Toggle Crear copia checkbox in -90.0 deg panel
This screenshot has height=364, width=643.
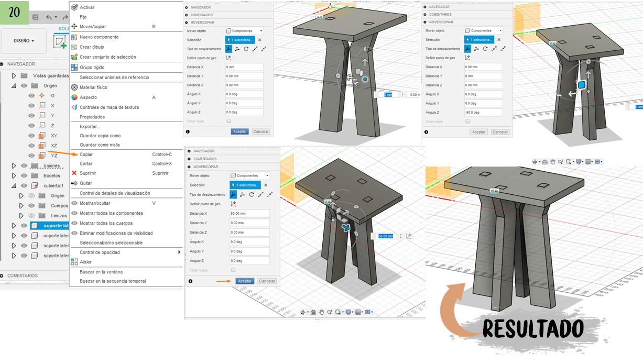pos(467,121)
